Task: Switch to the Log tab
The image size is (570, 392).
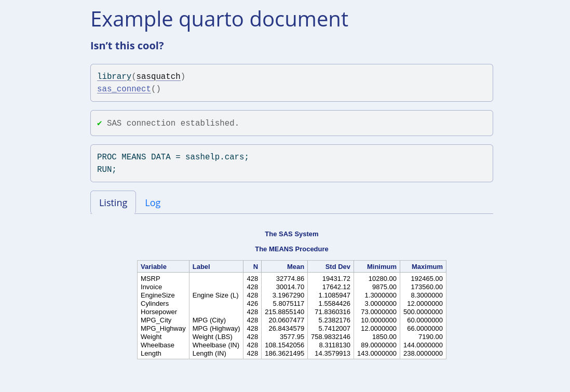Action: pyautogui.click(x=153, y=202)
